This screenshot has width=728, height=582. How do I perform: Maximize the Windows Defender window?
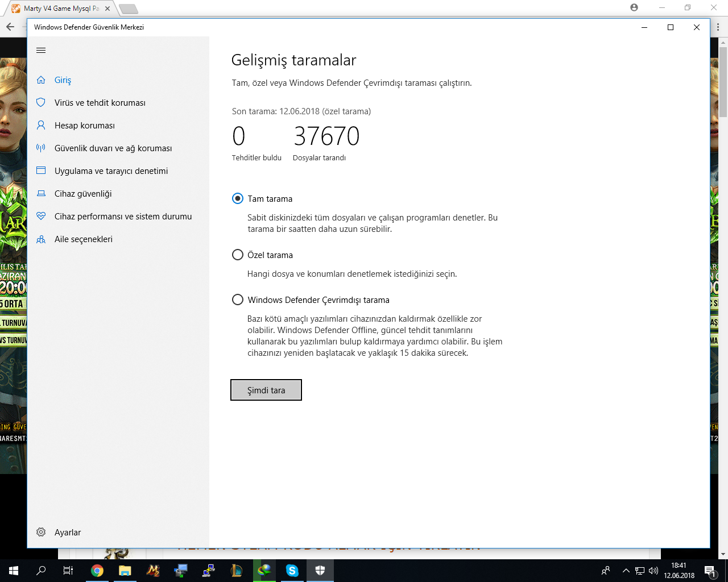(671, 27)
